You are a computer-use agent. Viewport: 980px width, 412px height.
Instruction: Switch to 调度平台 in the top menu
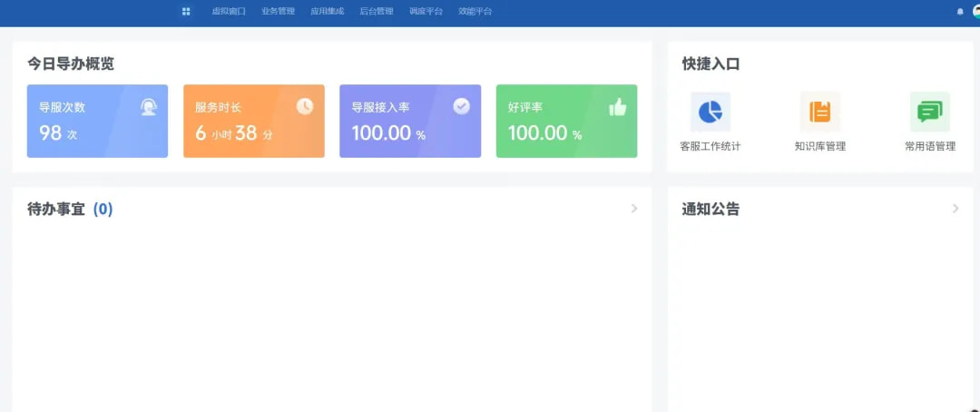click(x=426, y=12)
